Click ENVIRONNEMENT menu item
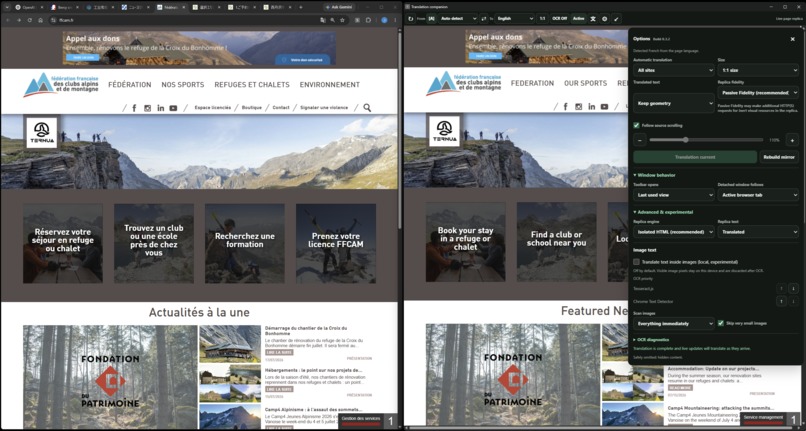The height and width of the screenshot is (431, 806). coord(329,84)
